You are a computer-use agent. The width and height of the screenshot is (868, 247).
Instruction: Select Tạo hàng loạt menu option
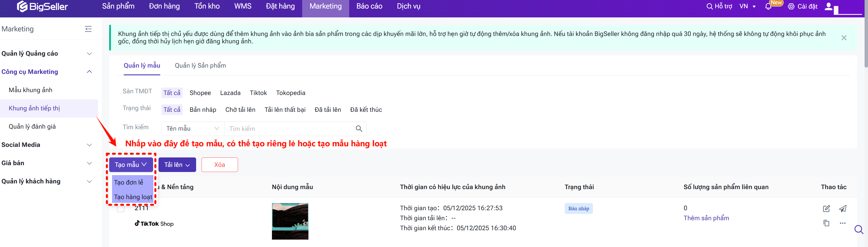[133, 197]
